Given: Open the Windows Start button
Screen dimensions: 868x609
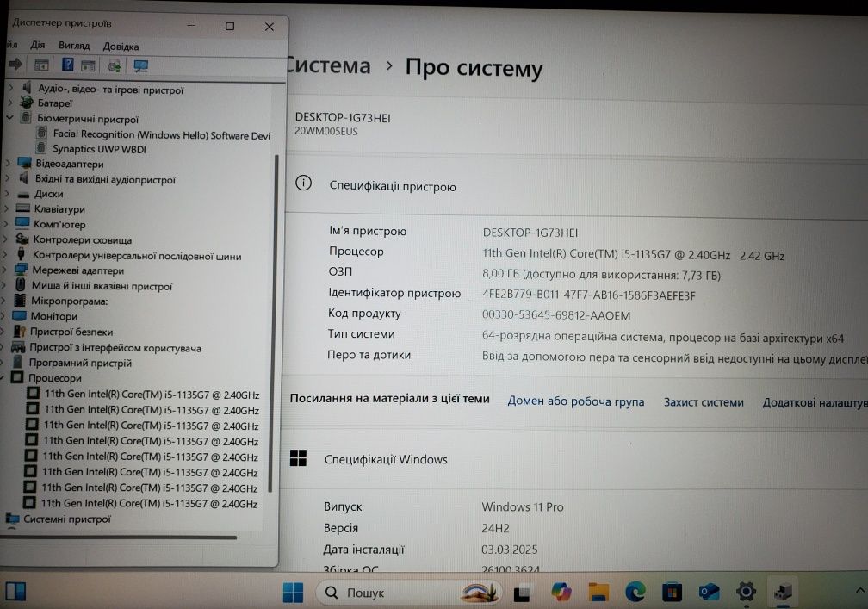Looking at the screenshot, I should click(293, 593).
